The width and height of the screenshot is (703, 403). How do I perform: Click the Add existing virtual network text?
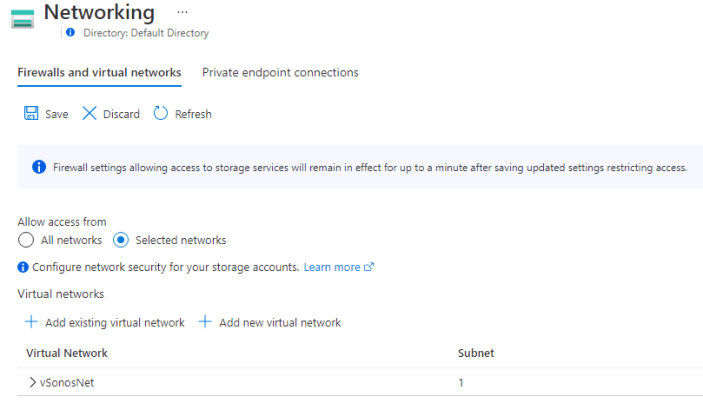115,323
